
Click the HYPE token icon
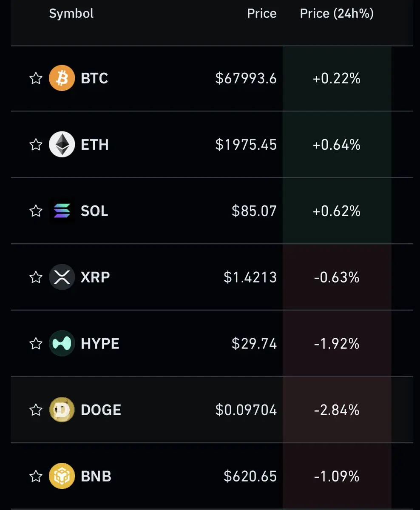62,343
